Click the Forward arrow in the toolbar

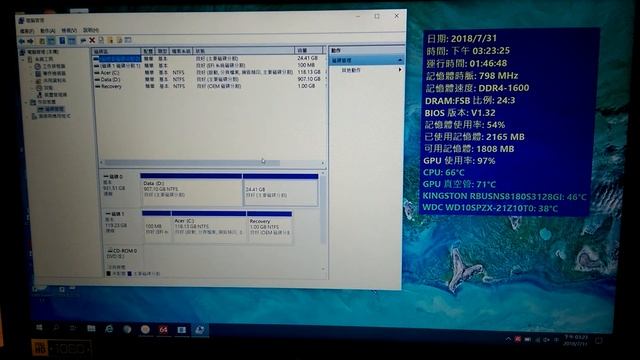[x=30, y=41]
